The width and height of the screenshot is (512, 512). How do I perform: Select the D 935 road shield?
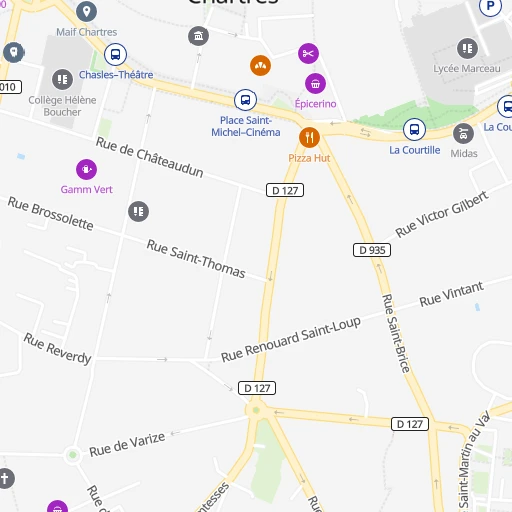(372, 250)
